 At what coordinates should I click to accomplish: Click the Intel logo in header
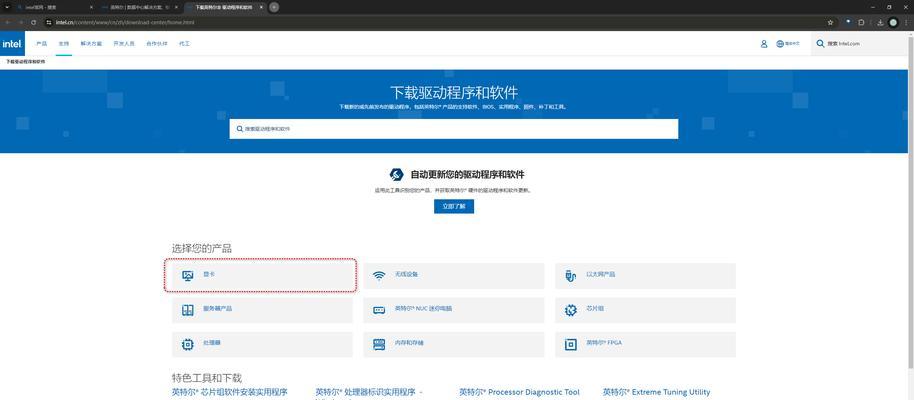pos(12,44)
